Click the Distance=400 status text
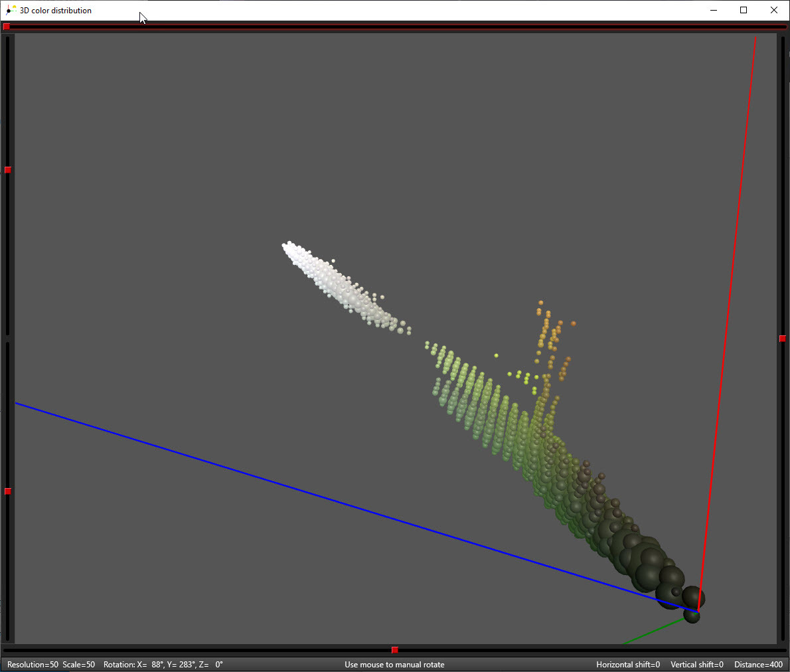 click(x=758, y=665)
